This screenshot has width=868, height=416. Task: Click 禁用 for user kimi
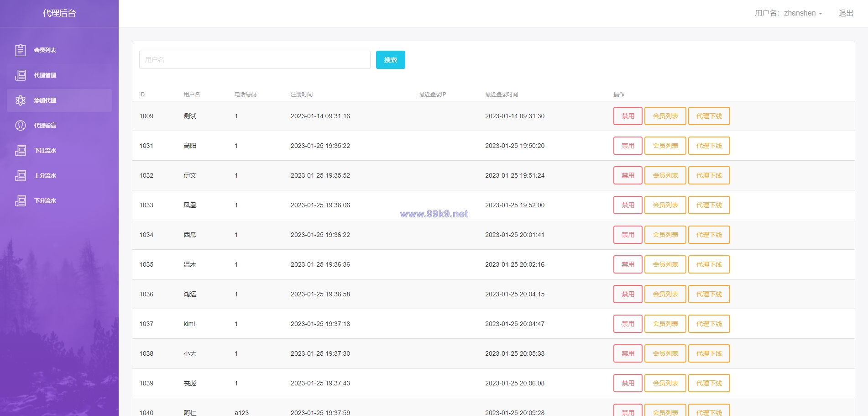tap(628, 324)
